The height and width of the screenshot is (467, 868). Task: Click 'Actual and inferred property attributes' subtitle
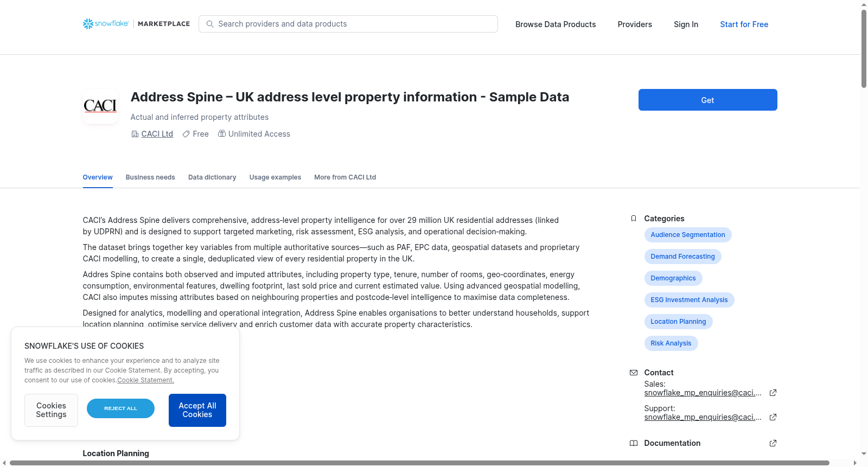(x=200, y=117)
